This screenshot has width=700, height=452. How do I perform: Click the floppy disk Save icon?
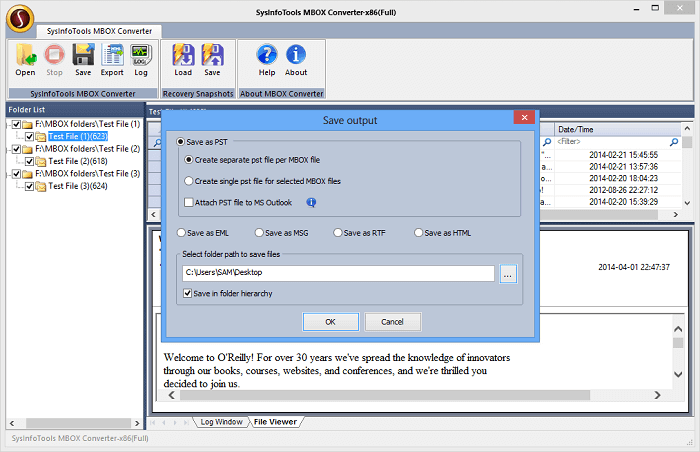pyautogui.click(x=83, y=60)
